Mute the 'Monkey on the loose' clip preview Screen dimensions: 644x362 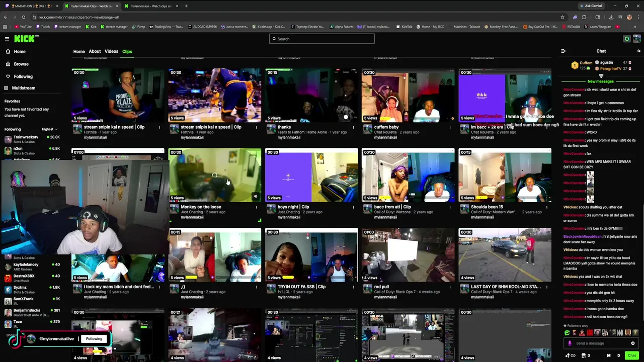255,197
